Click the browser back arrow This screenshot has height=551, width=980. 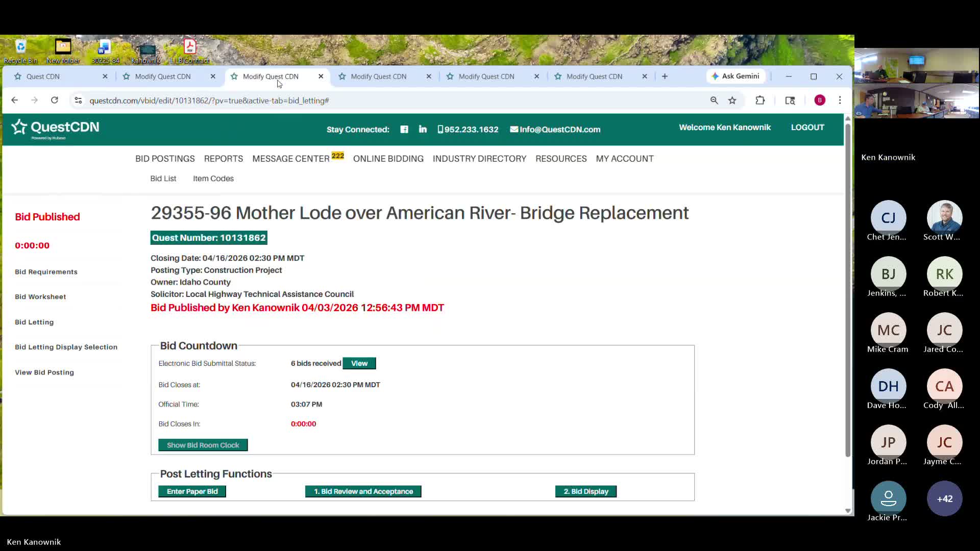pyautogui.click(x=14, y=101)
